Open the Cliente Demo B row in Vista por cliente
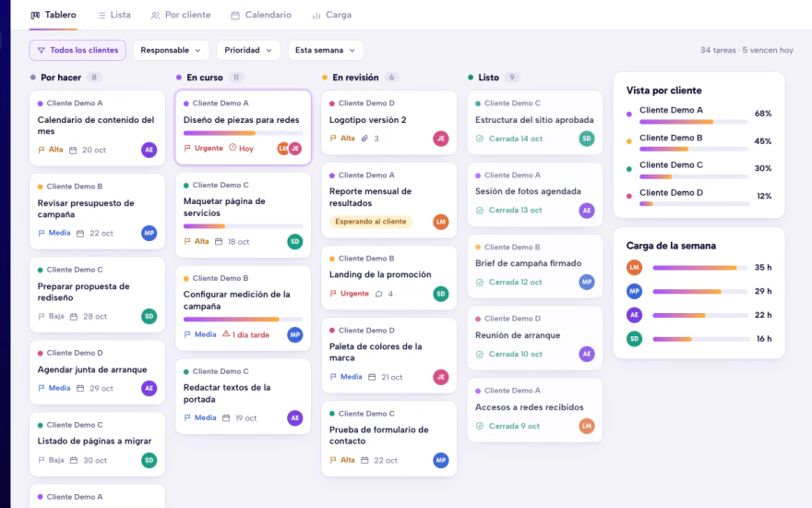This screenshot has height=508, width=812. point(699,142)
